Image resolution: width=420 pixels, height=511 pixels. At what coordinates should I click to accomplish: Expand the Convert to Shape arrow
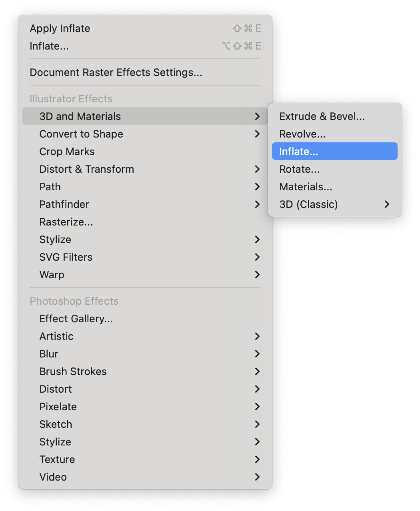click(x=257, y=134)
